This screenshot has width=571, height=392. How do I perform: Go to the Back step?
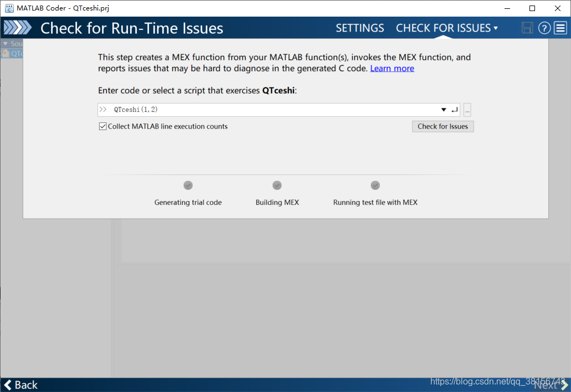click(20, 385)
